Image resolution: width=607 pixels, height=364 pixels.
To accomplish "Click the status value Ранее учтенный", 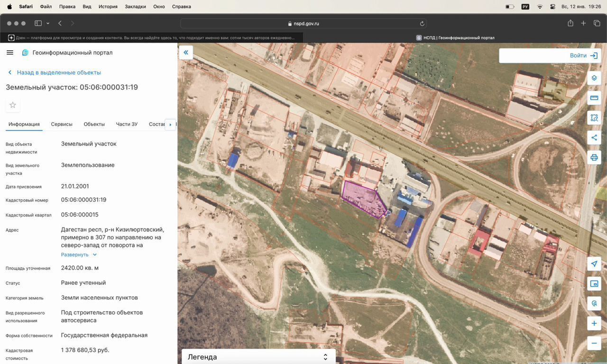I will pos(83,282).
